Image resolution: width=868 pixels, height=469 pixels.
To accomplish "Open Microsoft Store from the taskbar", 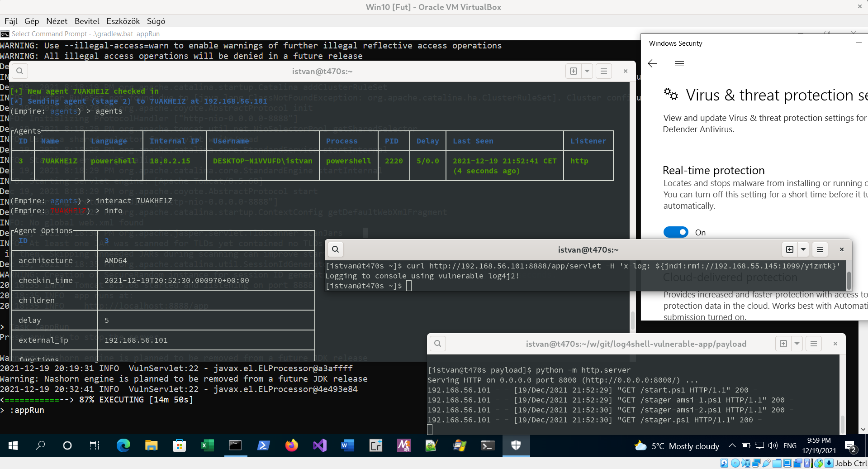I will point(179,446).
